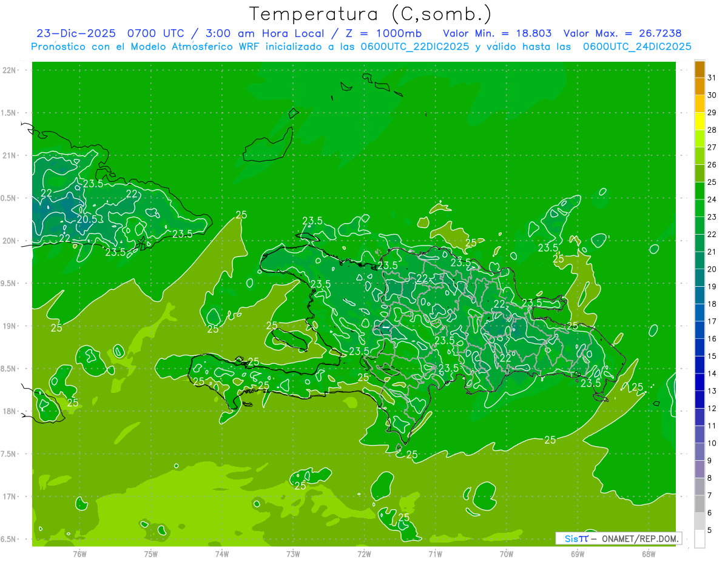Click the '3:00 am Hora Local' text
This screenshot has height=562, width=728.
point(266,33)
